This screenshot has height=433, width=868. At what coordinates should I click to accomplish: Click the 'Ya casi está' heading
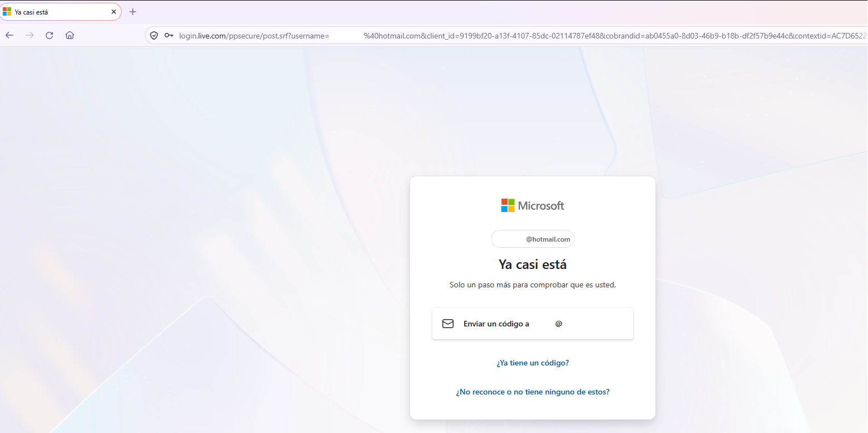coord(533,264)
